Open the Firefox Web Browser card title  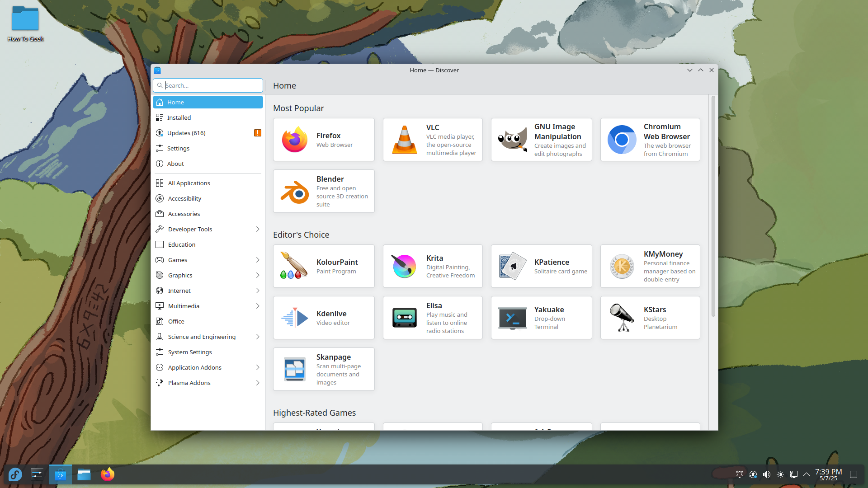pyautogui.click(x=328, y=136)
